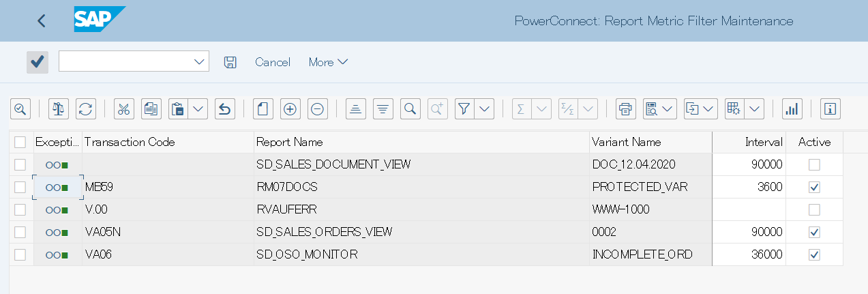Open the More menu
Image resolution: width=868 pixels, height=294 pixels.
coord(328,62)
